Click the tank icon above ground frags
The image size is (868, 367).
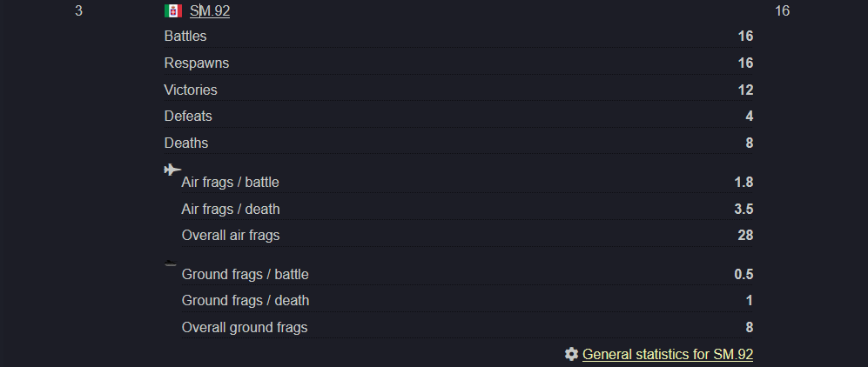tap(171, 264)
